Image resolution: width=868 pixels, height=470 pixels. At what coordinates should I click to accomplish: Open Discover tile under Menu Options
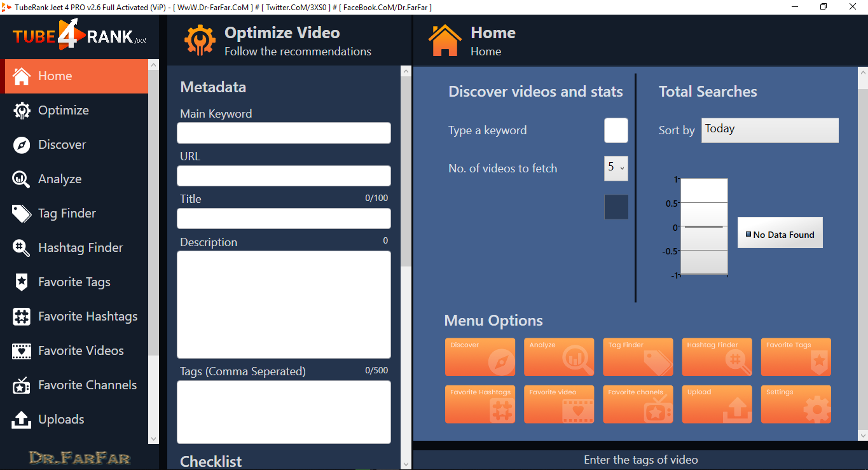coord(480,357)
